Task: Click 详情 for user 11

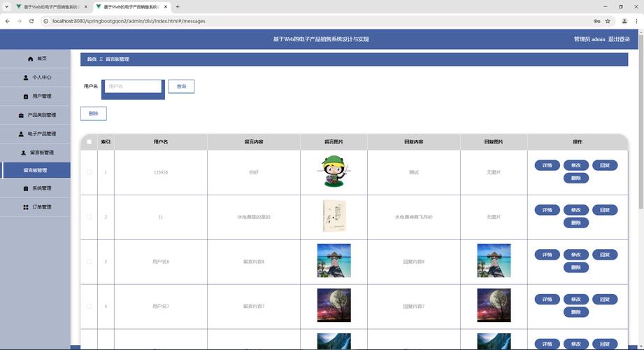Action: (547, 210)
